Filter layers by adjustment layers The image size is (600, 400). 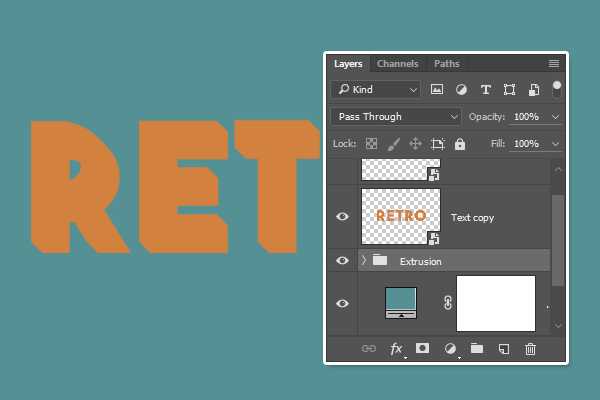pyautogui.click(x=462, y=89)
